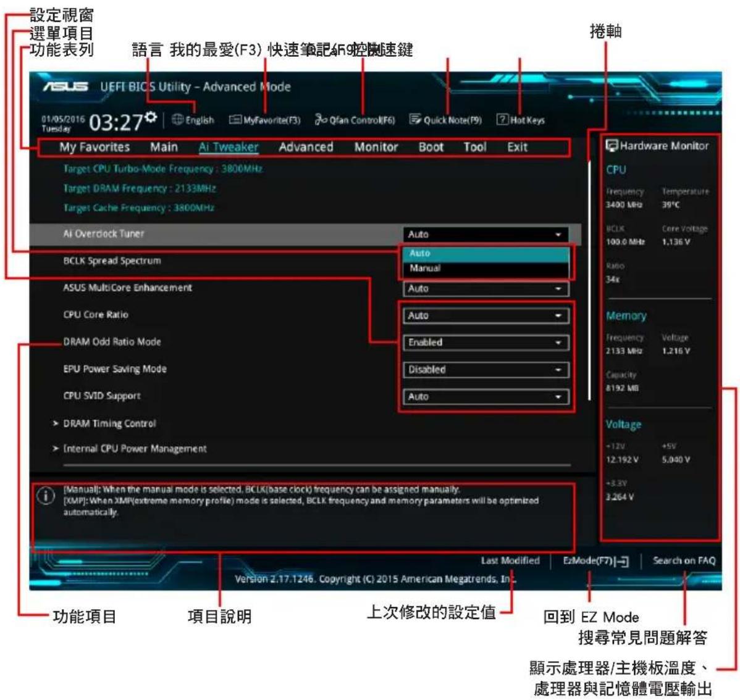Image resolution: width=740 pixels, height=700 pixels.
Task: Click the Quick Note(F9) notepad icon
Action: [x=415, y=119]
